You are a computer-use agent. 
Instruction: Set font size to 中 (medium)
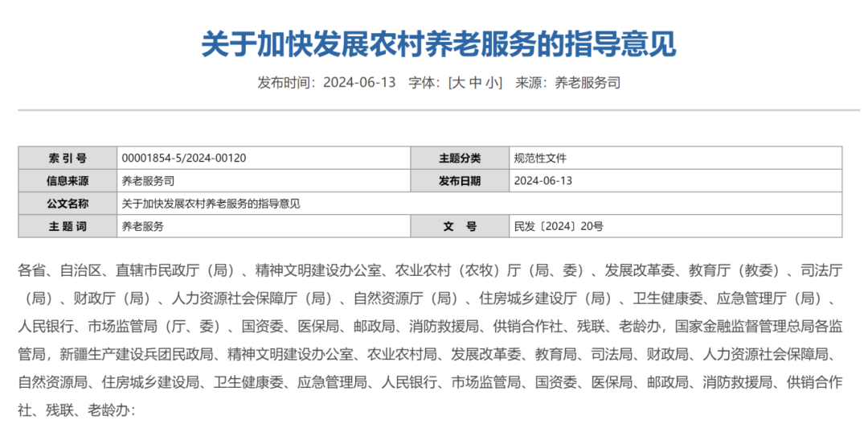pos(475,83)
